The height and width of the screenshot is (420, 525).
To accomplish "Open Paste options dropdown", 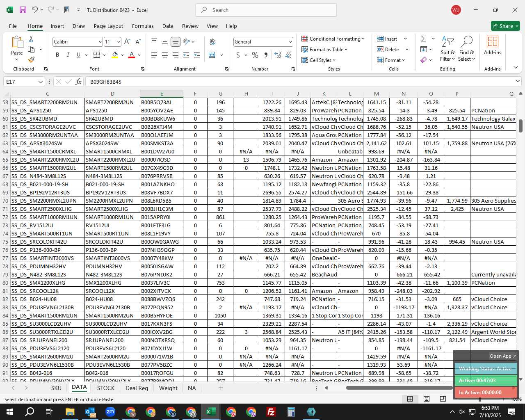I will [17, 59].
